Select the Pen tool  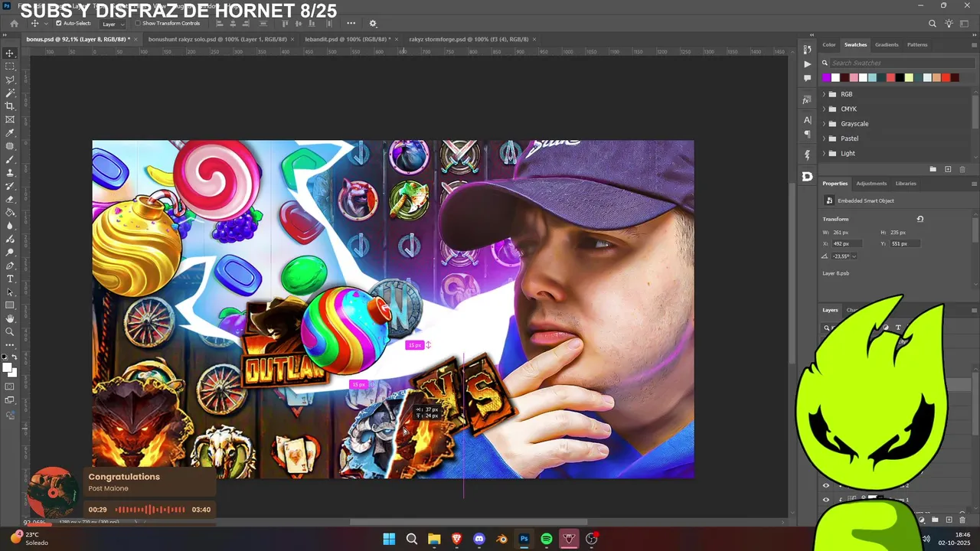click(10, 266)
